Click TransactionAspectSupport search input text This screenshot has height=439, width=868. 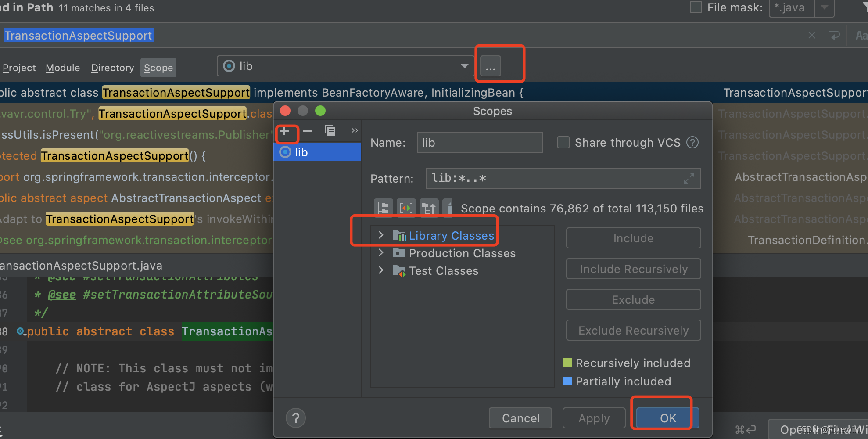pyautogui.click(x=78, y=36)
